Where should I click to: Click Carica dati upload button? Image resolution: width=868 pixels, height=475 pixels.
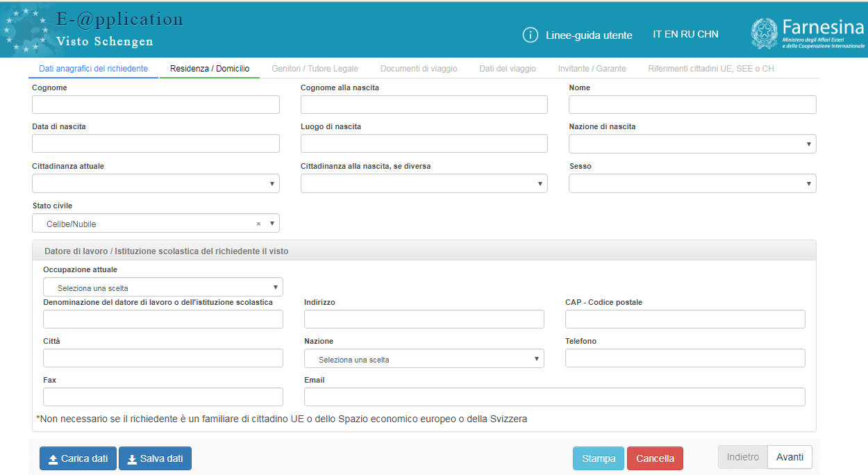78,458
